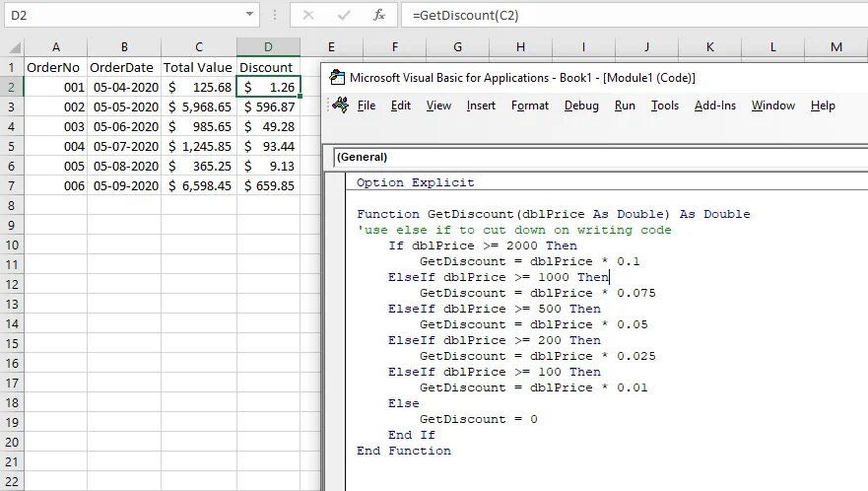Click the 'ElseIf dblPrice >= 200 Then' line
This screenshot has height=491, width=868.
click(x=495, y=340)
